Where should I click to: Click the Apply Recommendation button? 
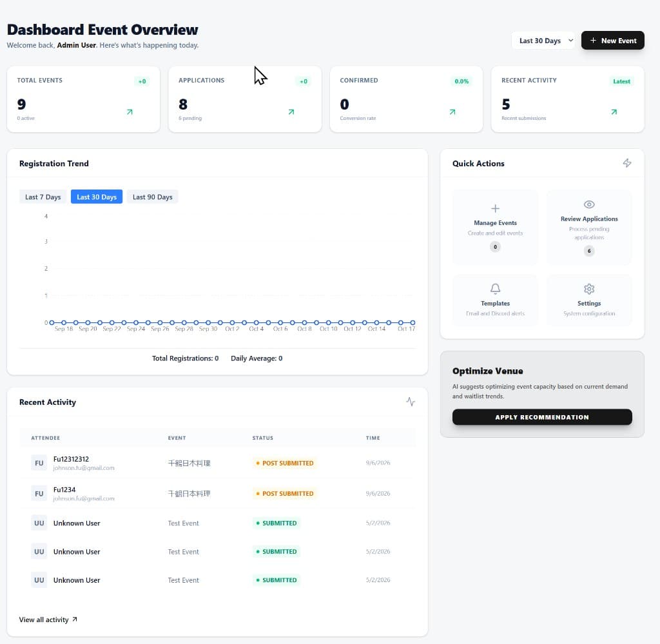tap(542, 417)
